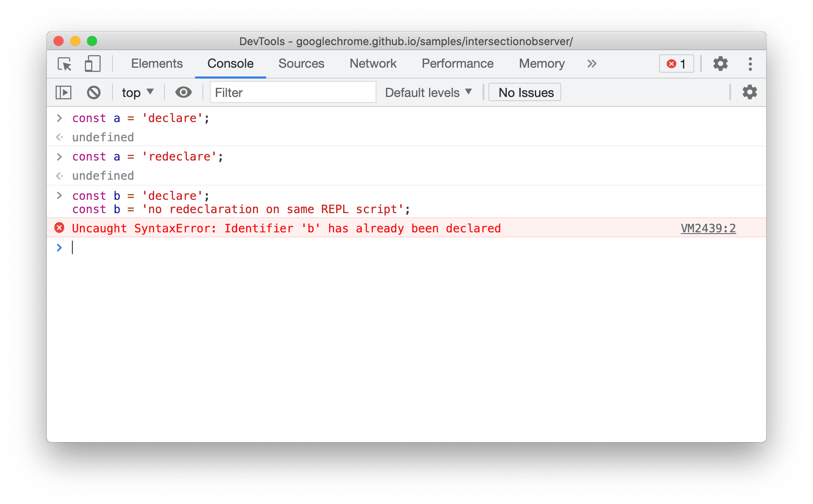Expand the second const a result row
The width and height of the screenshot is (813, 504).
pyautogui.click(x=59, y=175)
